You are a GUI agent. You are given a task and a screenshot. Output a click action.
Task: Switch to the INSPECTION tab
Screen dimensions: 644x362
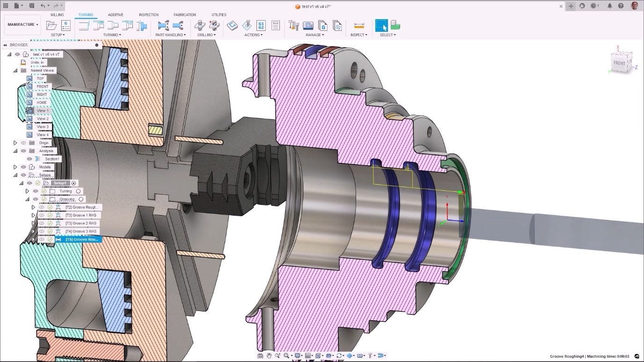[148, 15]
